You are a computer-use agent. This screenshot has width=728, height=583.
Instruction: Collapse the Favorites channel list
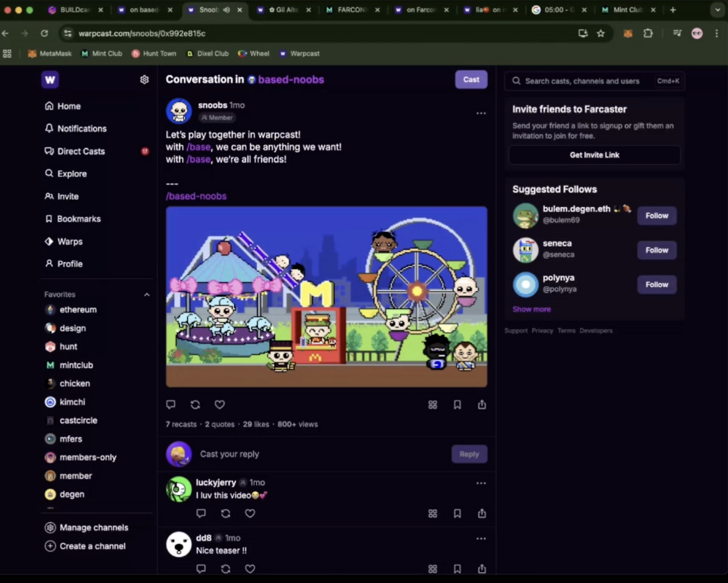click(x=147, y=295)
